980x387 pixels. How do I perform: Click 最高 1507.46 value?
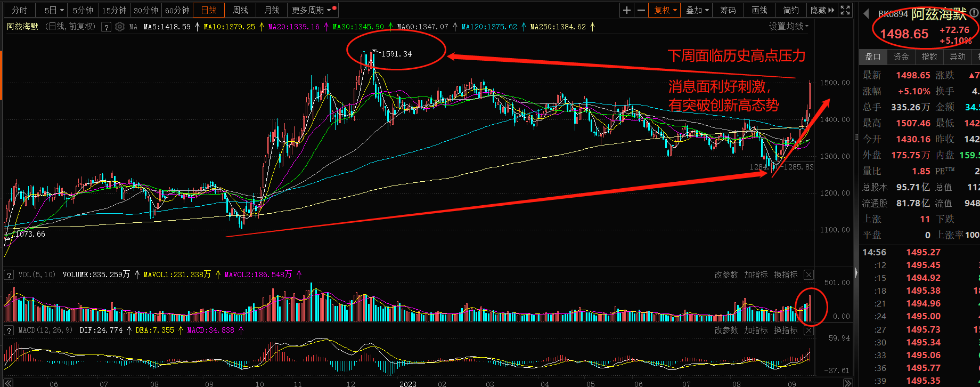pos(913,123)
